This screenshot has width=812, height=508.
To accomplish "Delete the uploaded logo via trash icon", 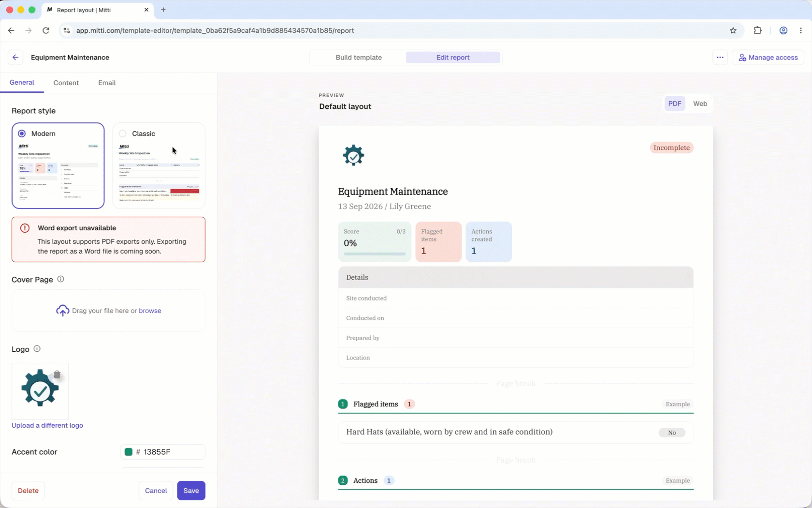I will [x=57, y=375].
